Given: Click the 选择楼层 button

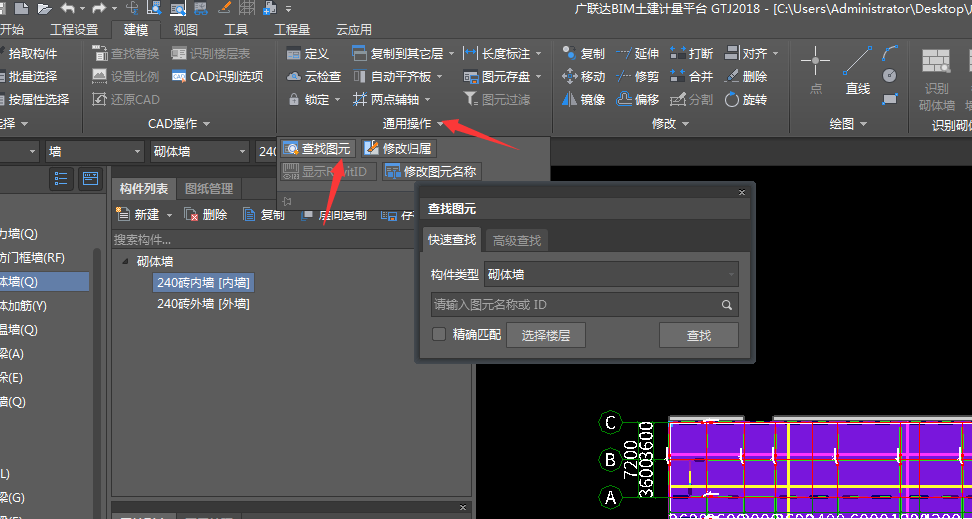Looking at the screenshot, I should 546,335.
